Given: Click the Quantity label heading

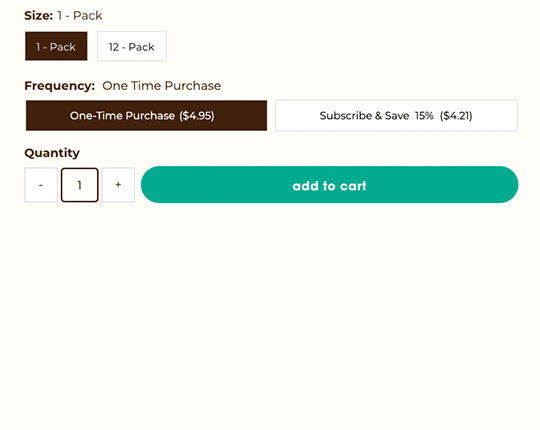Looking at the screenshot, I should (x=52, y=153).
